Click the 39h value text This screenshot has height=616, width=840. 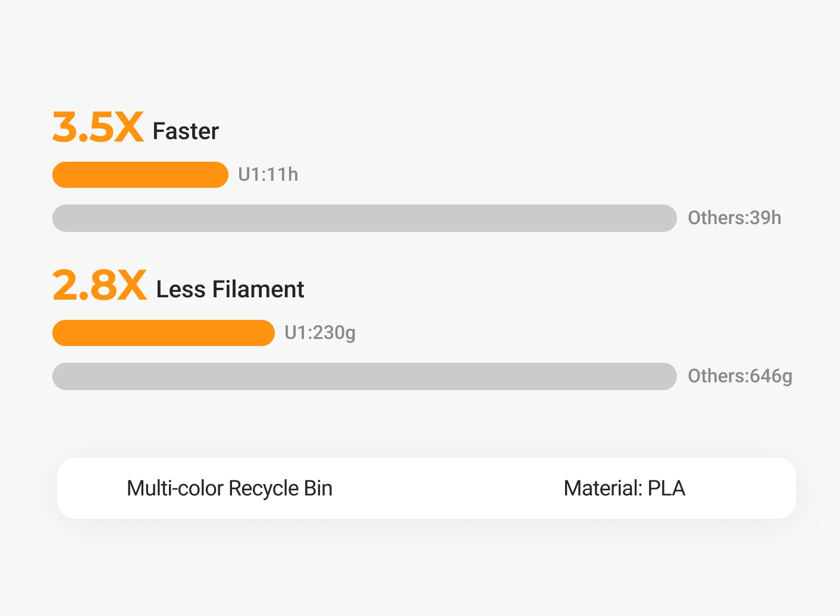click(766, 218)
